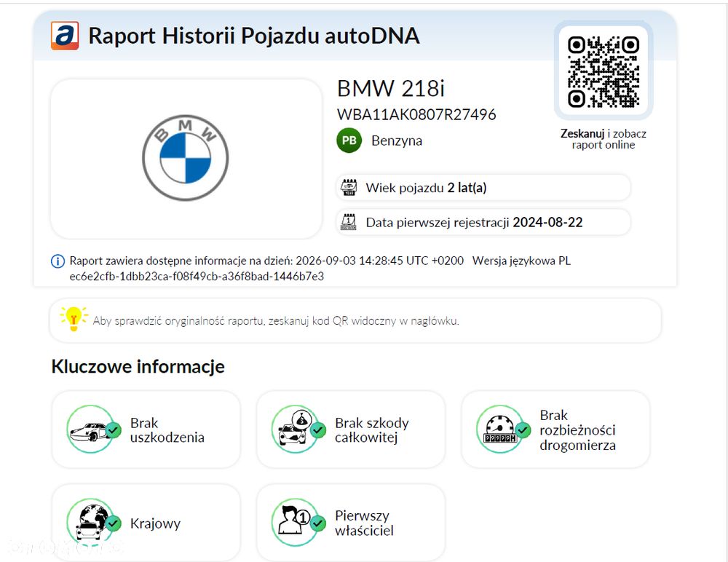Click the green PB fuel badge
Viewport: 728px width, 562px height.
click(x=349, y=140)
